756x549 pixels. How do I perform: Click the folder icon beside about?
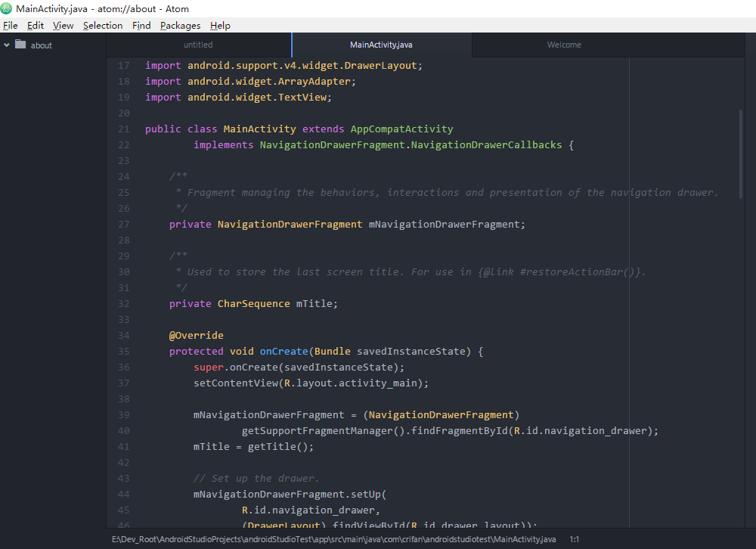20,45
